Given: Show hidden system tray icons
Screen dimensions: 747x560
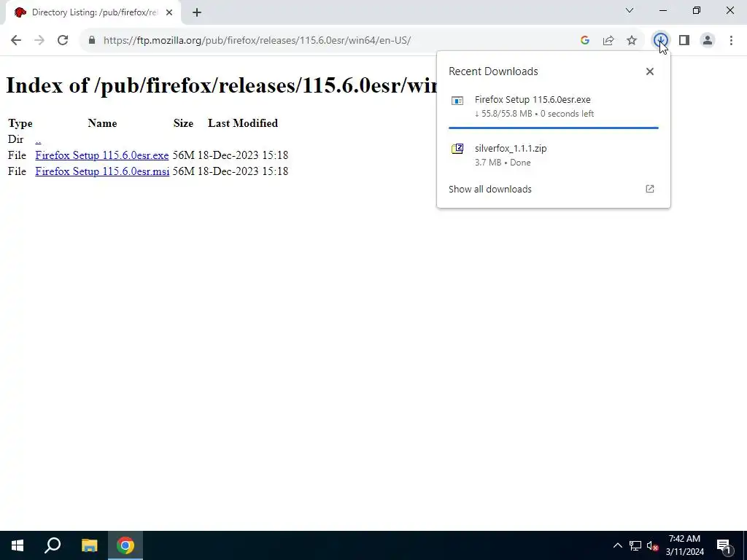Looking at the screenshot, I should 617,545.
